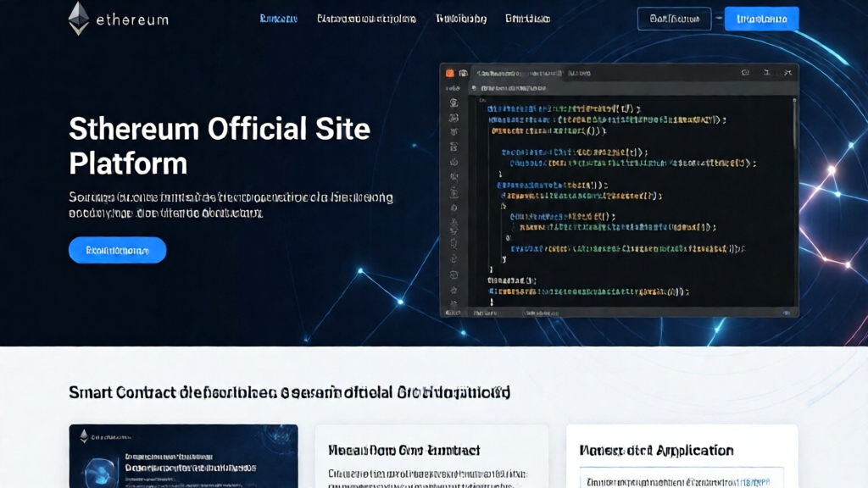Click the outlined button in the header
Screen dimensions: 868x488
674,19
